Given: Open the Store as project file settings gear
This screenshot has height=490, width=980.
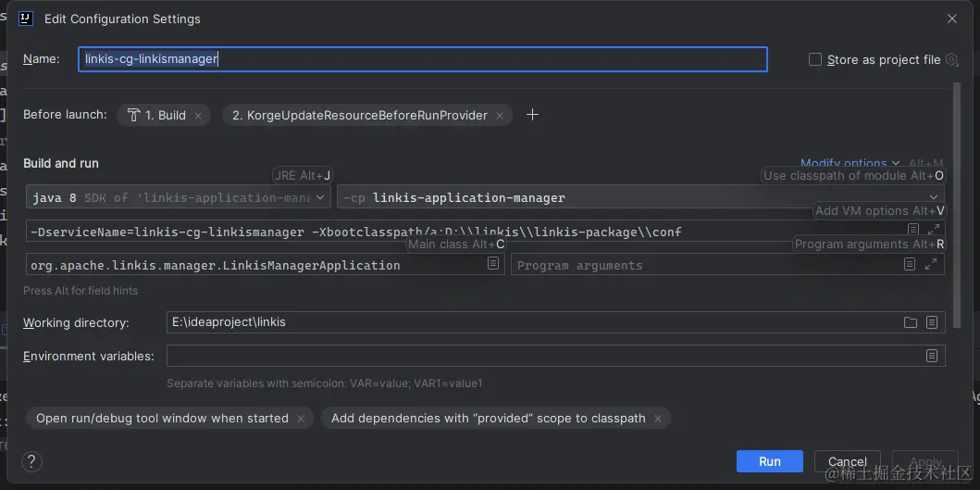Looking at the screenshot, I should (x=951, y=59).
